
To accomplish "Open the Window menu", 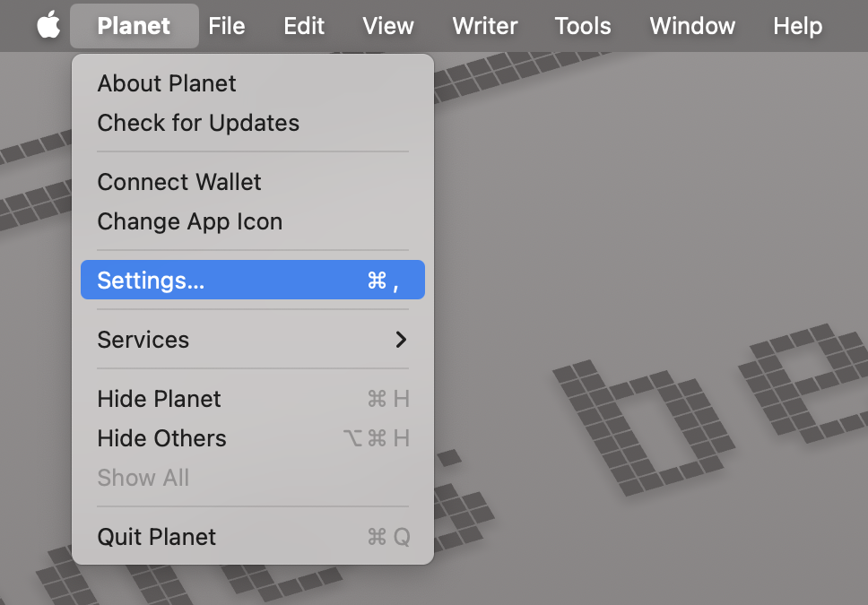I will (691, 26).
